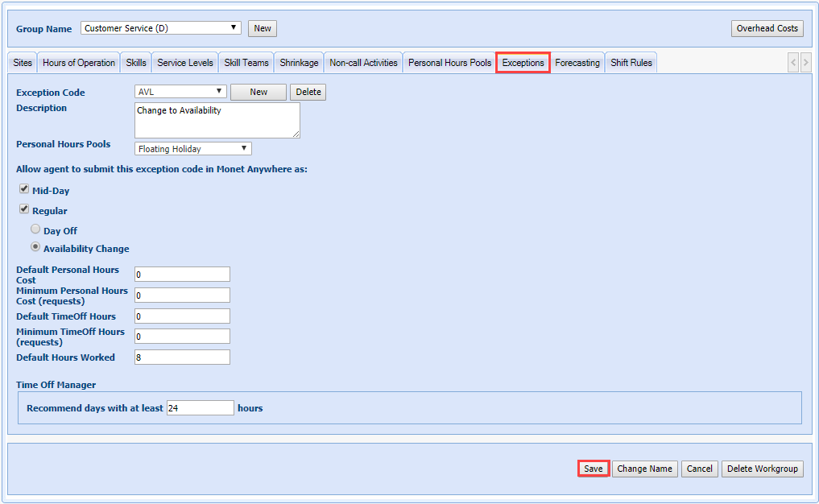Delete the selected exception code
The width and height of the screenshot is (819, 504).
(308, 92)
